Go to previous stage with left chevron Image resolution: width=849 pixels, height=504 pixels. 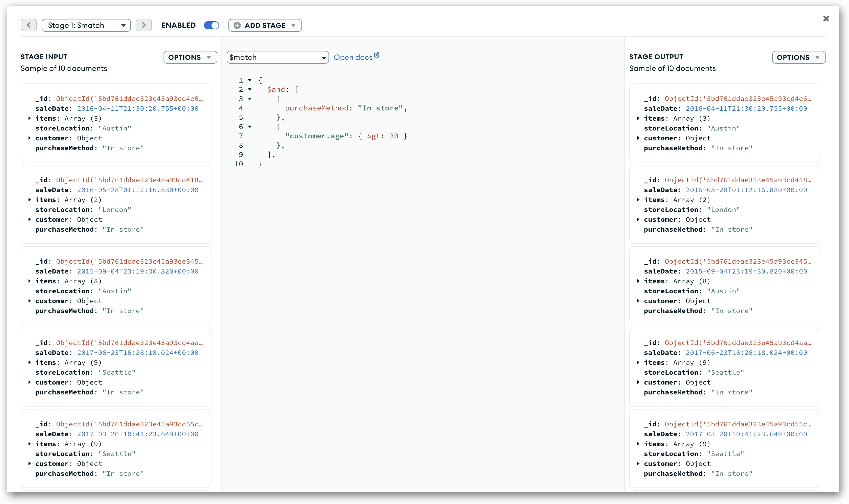coord(29,25)
